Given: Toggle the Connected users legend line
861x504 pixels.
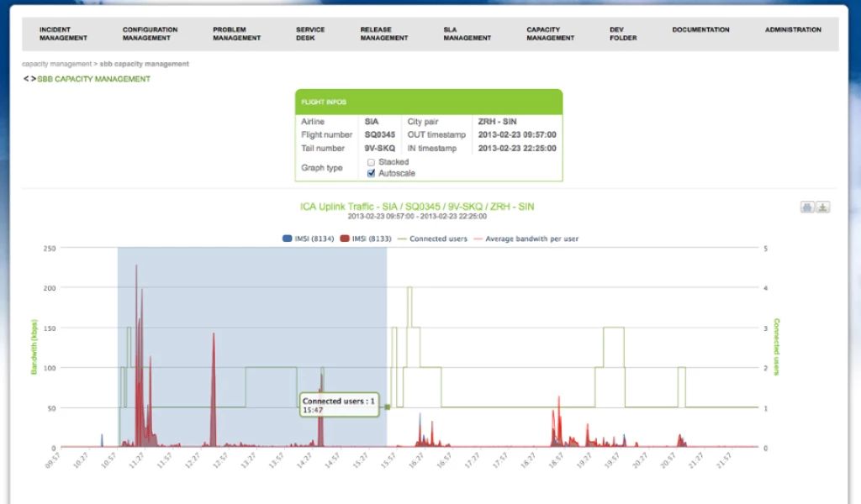Looking at the screenshot, I should click(x=400, y=239).
